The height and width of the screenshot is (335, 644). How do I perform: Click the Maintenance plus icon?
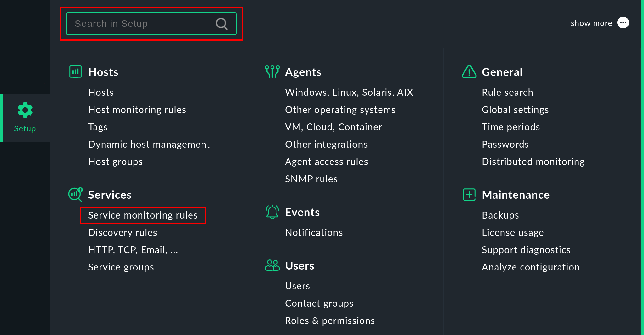pos(469,195)
